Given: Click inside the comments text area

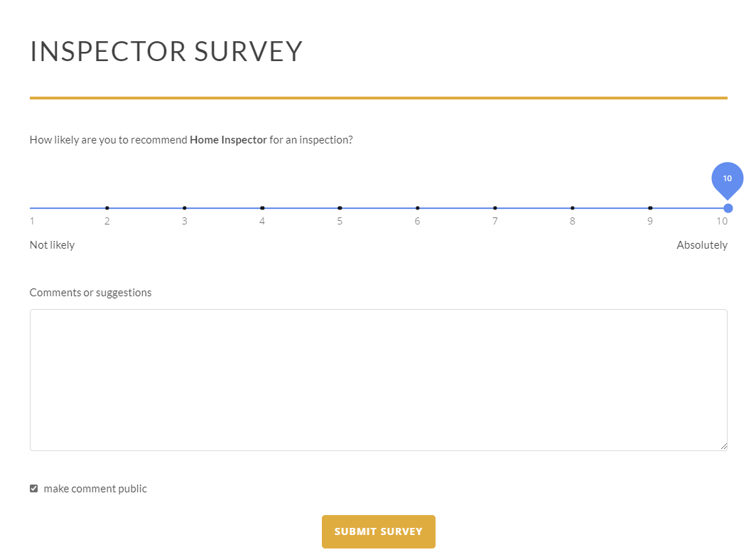Looking at the screenshot, I should pos(378,379).
